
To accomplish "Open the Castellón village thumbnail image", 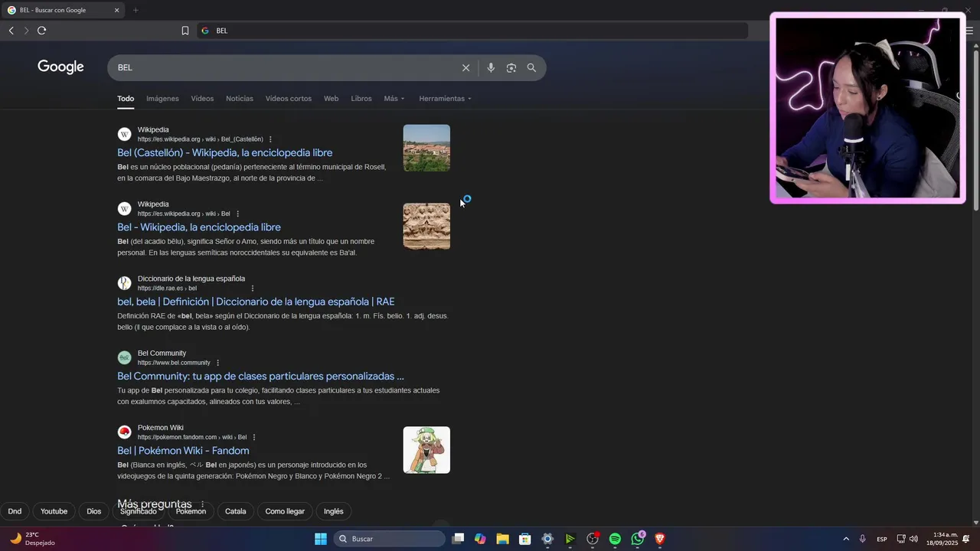I will (x=426, y=148).
